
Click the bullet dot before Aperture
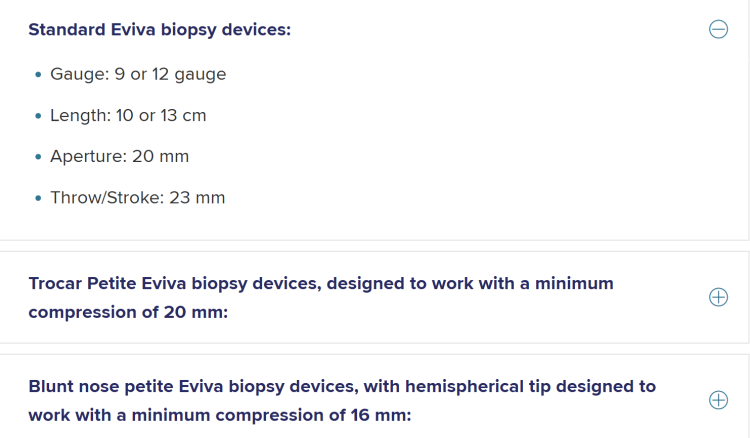click(38, 157)
